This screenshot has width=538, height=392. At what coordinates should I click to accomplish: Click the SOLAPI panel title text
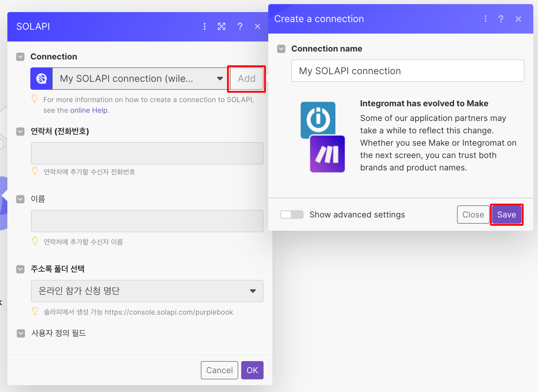tap(33, 26)
